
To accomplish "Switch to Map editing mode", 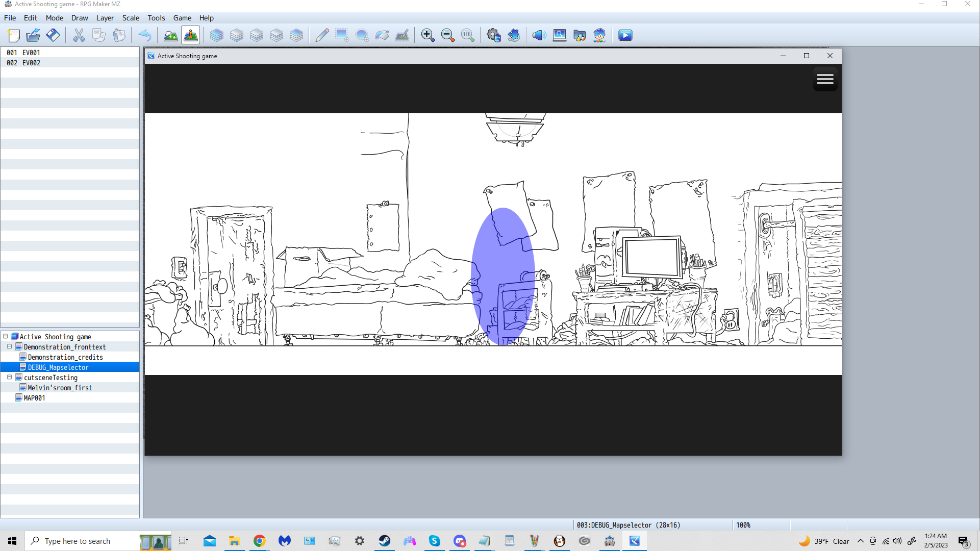I will [171, 35].
